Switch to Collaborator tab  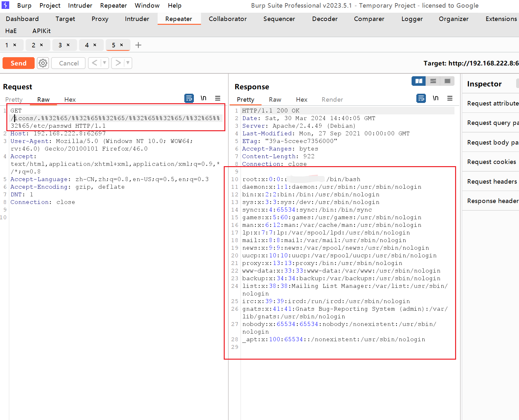coord(228,19)
